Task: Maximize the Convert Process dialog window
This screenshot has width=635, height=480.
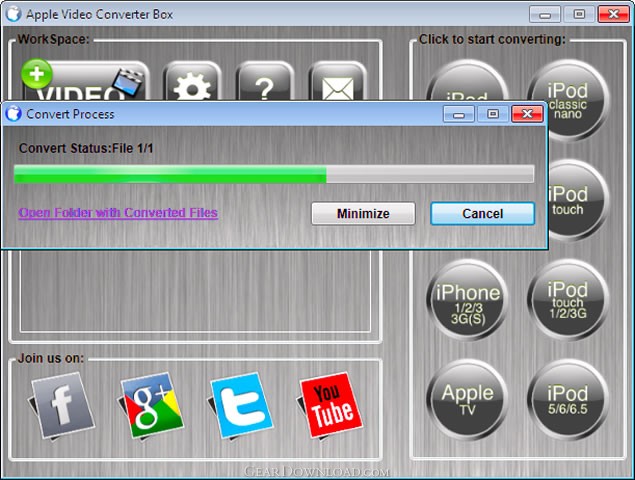Action: [492, 114]
